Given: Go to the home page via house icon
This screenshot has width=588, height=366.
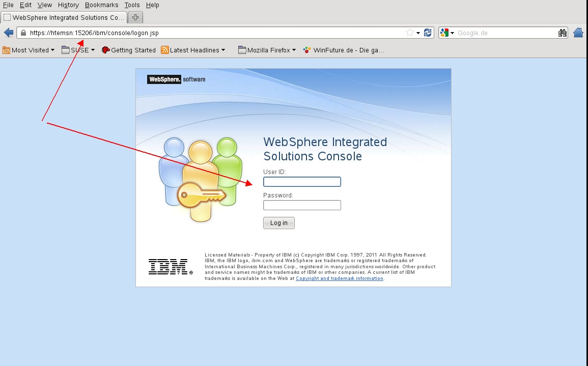Looking at the screenshot, I should pos(578,33).
